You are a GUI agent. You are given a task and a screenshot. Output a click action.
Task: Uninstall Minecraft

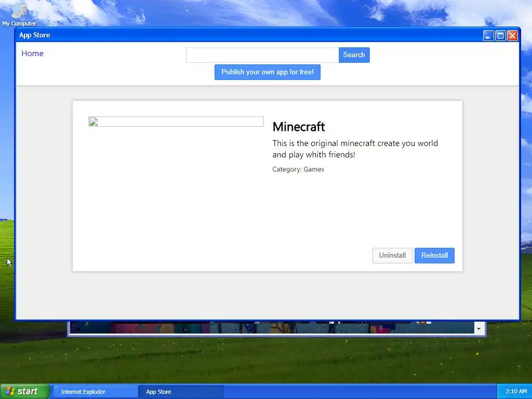tap(392, 256)
